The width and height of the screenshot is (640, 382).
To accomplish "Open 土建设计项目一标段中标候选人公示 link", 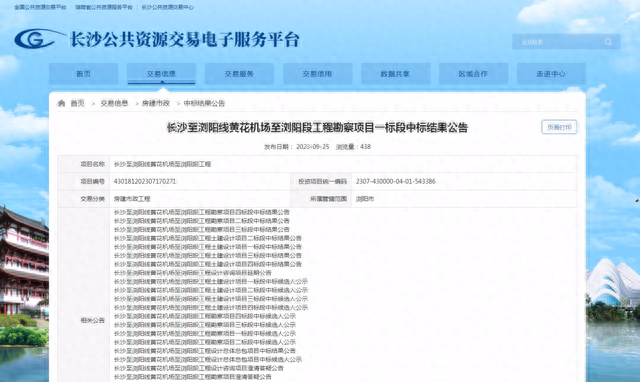I will pos(211,282).
